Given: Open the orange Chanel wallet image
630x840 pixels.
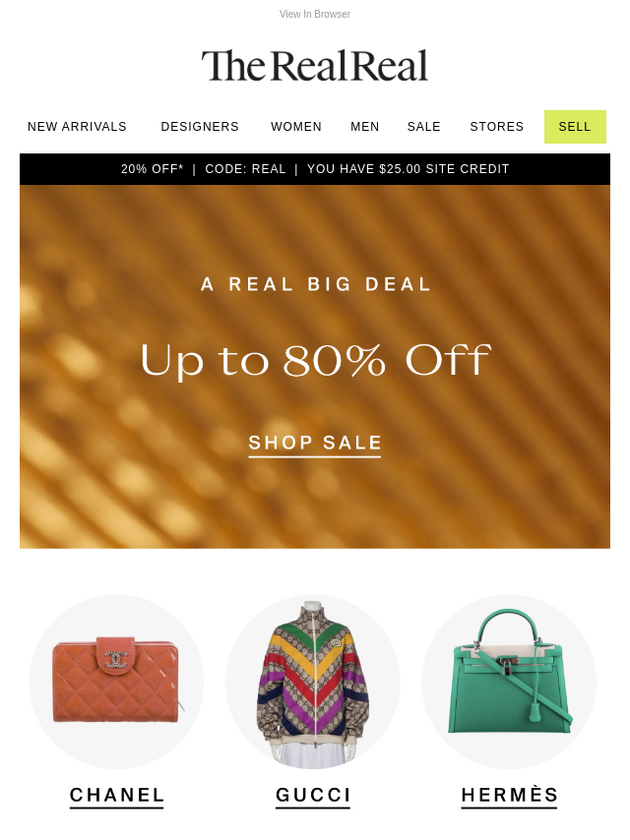Looking at the screenshot, I should (116, 682).
